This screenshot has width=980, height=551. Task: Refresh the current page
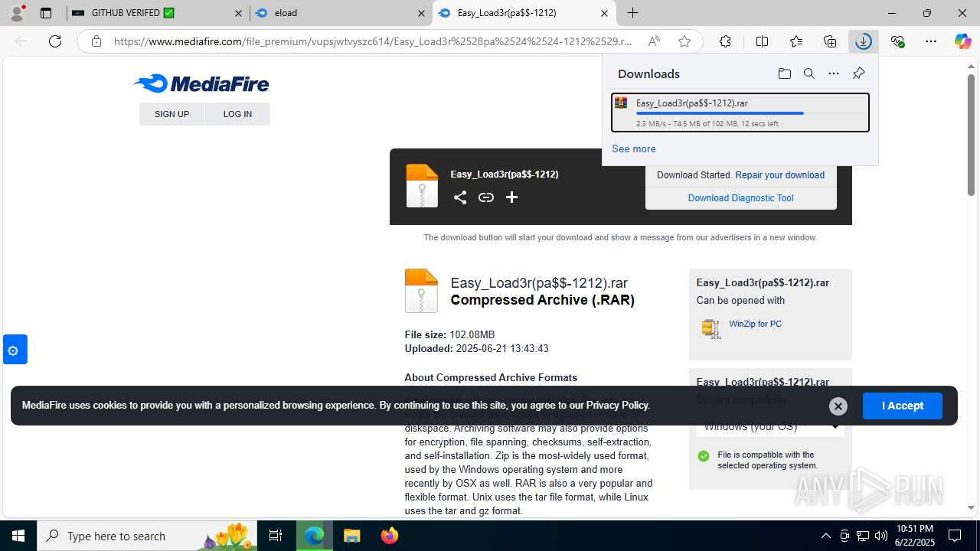[x=55, y=41]
